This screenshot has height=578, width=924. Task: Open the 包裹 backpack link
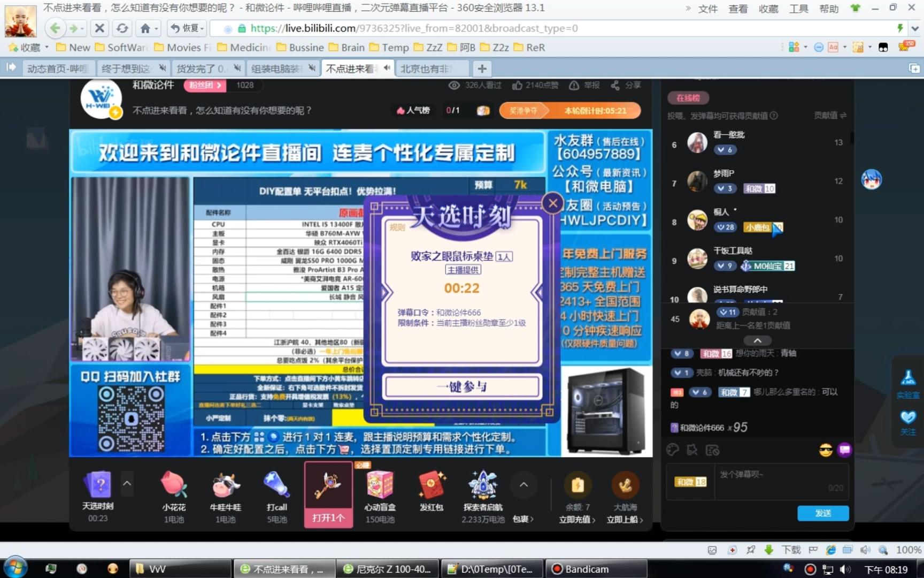click(523, 519)
